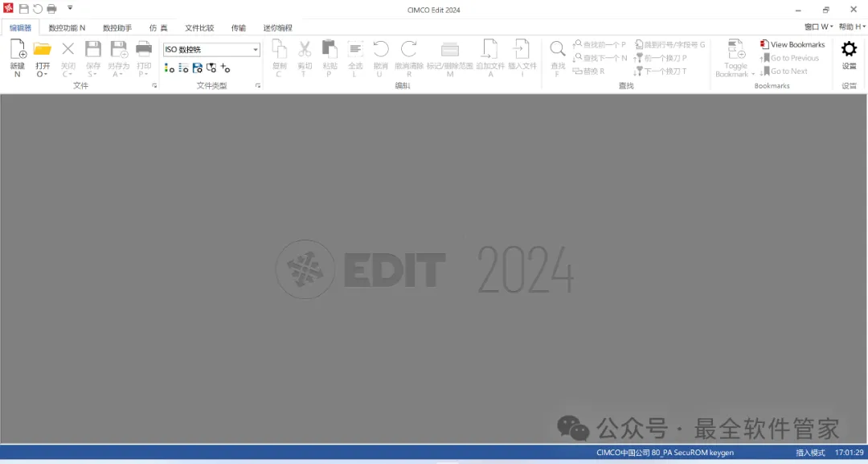
Task: Click the 另存为 save-as icon
Action: point(118,49)
